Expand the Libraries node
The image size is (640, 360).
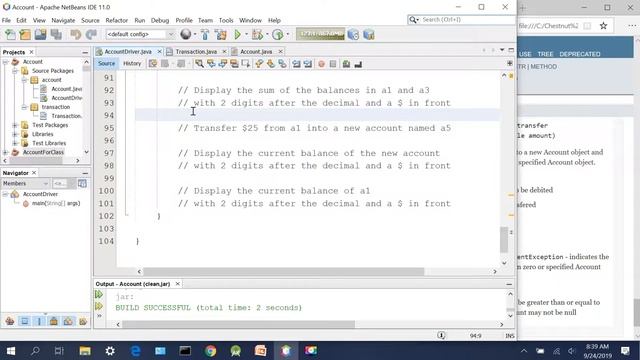coord(15,134)
